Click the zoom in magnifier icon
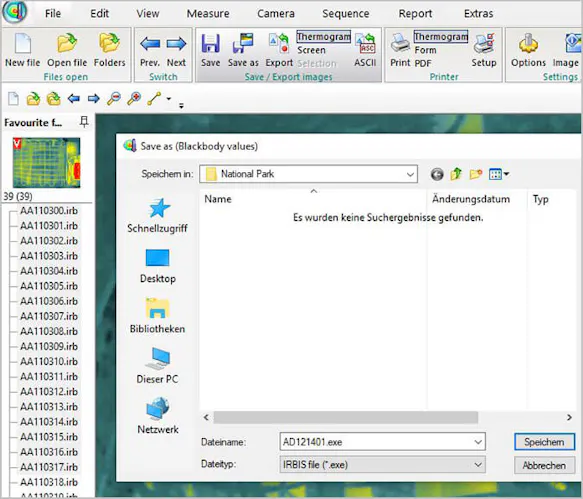Screen dimensions: 583x499 134,99
